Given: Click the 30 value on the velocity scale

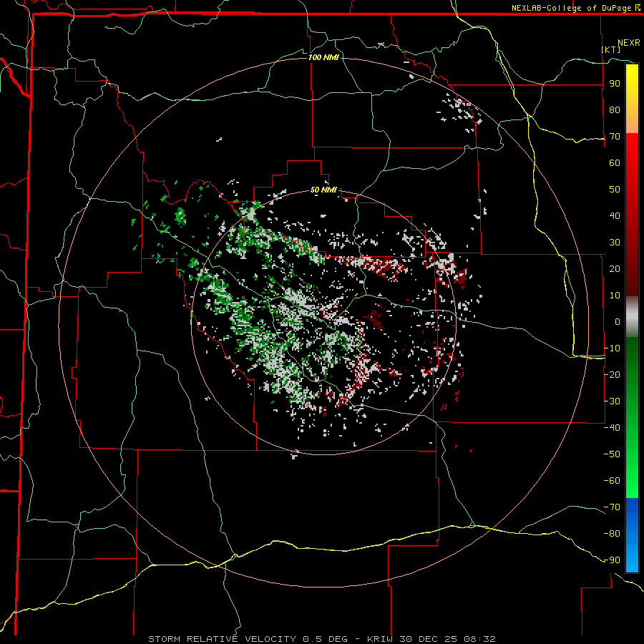Looking at the screenshot, I should (x=615, y=243).
